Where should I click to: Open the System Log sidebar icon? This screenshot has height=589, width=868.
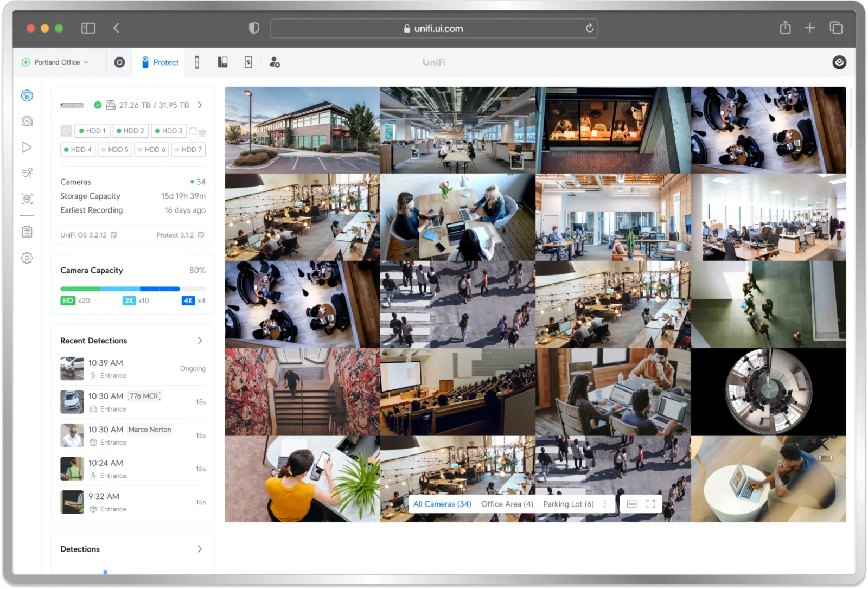click(x=27, y=232)
